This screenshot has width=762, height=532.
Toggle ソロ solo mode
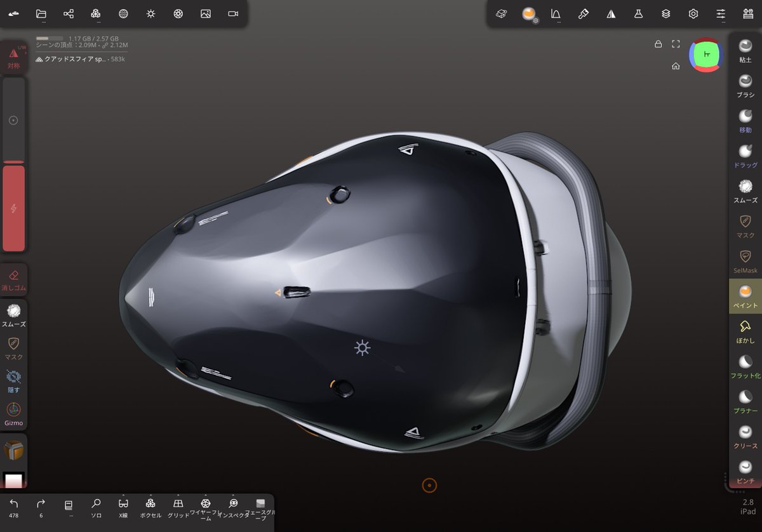coord(96,508)
